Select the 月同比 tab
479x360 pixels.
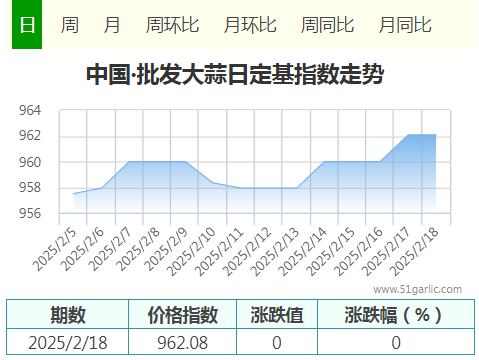tap(405, 25)
